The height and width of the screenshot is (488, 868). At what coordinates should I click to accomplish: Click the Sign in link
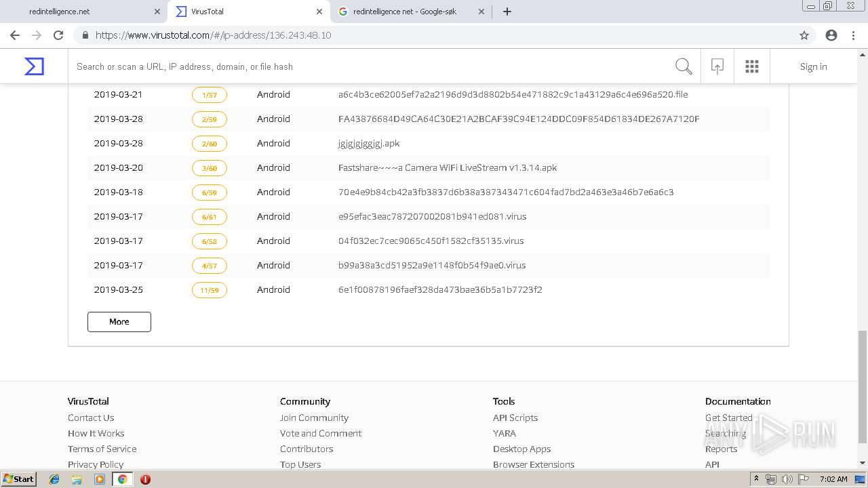point(813,66)
